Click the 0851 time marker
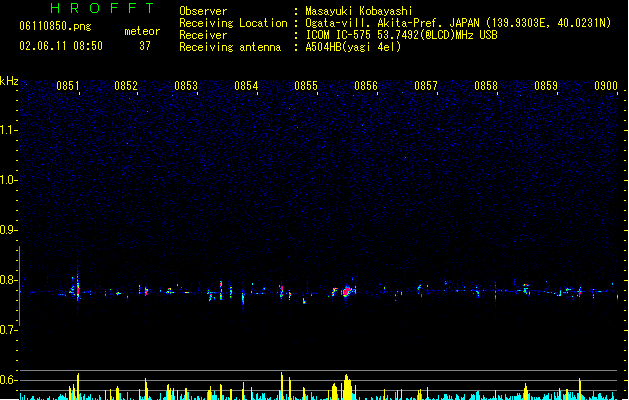The width and height of the screenshot is (629, 400). point(67,86)
